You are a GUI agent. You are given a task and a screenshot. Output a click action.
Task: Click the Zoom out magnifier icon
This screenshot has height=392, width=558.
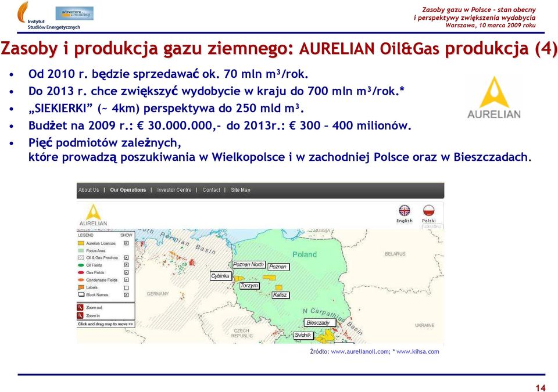click(x=80, y=307)
